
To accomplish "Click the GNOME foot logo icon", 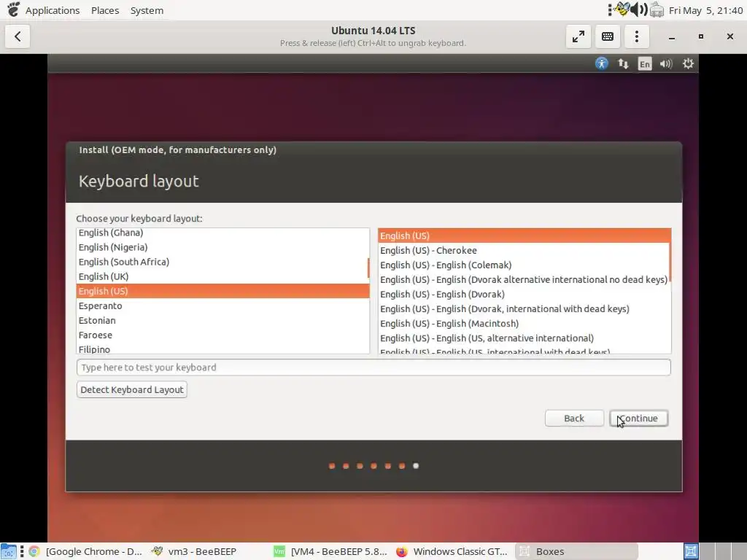I will [13, 9].
